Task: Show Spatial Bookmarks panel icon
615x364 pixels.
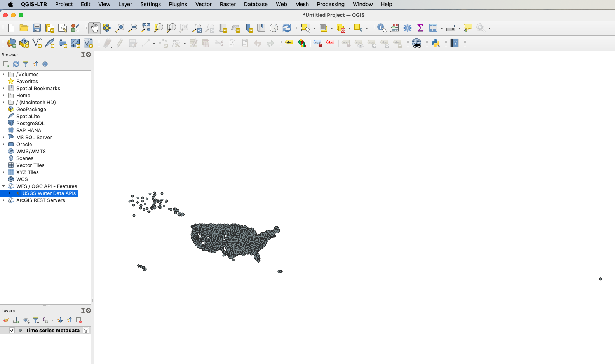Action: pos(261,28)
